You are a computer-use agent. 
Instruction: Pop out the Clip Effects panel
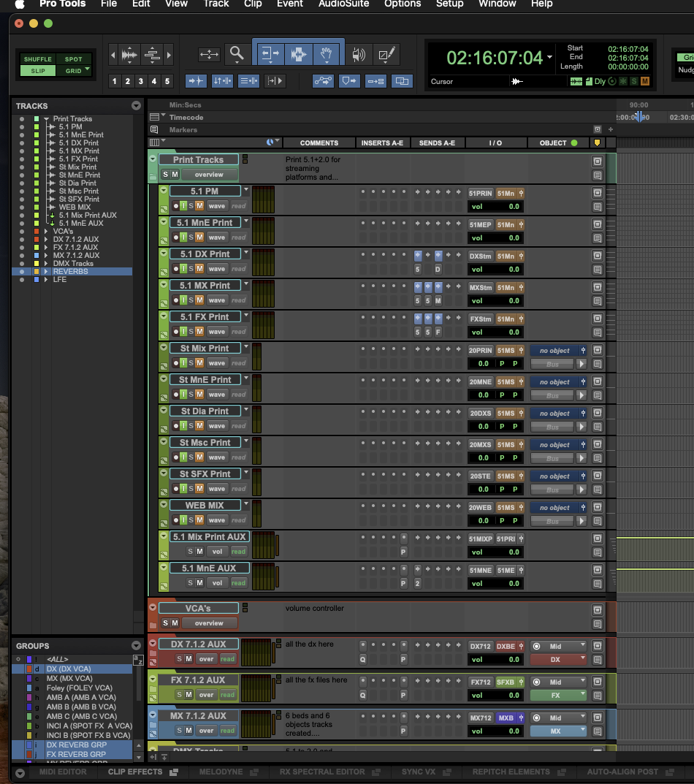174,772
